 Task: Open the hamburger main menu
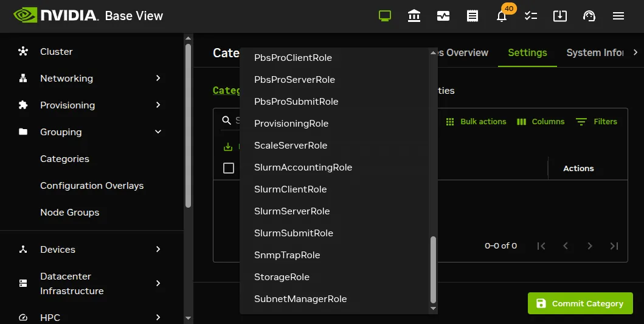(x=618, y=16)
